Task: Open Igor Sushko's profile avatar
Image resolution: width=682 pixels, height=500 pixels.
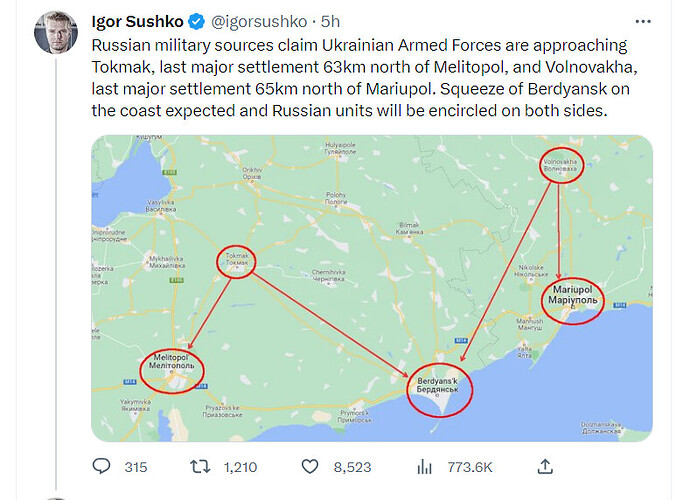Action: tap(56, 33)
